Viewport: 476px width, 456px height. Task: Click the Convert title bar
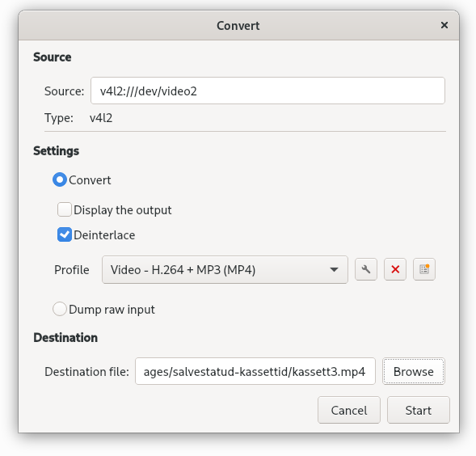point(238,26)
